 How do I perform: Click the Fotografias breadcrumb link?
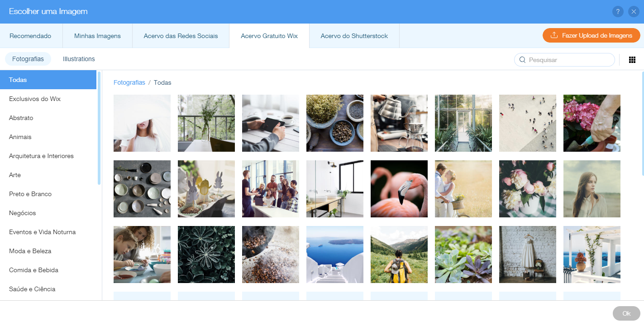129,82
